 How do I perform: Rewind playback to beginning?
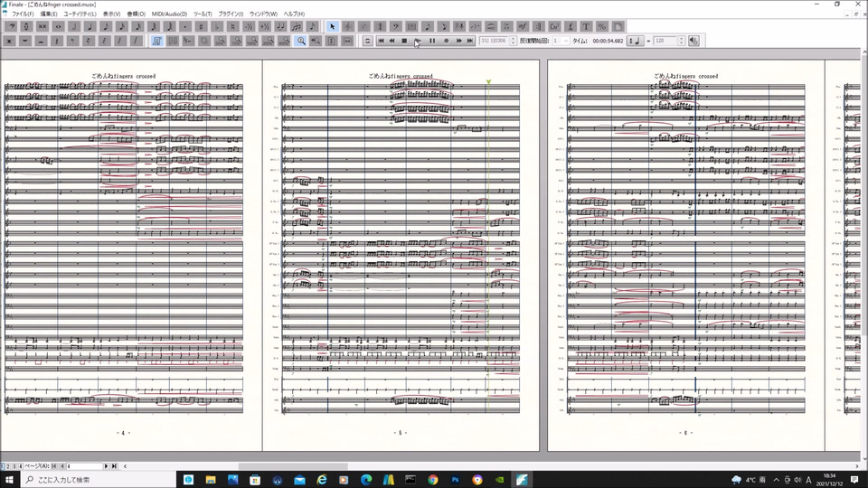coord(381,41)
